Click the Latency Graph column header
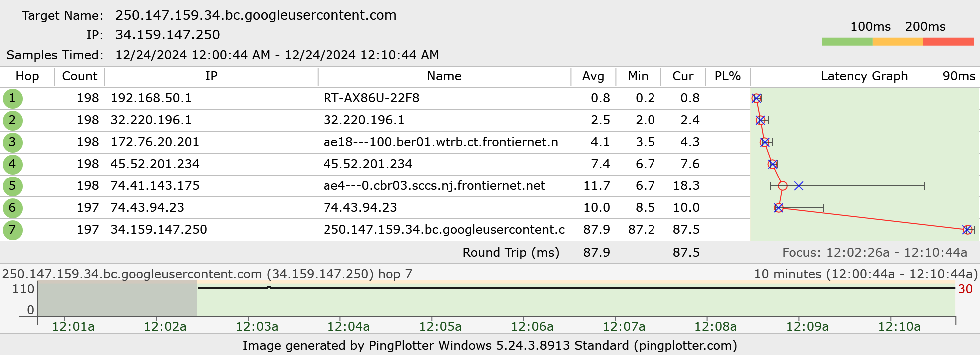The image size is (980, 355). 864,76
